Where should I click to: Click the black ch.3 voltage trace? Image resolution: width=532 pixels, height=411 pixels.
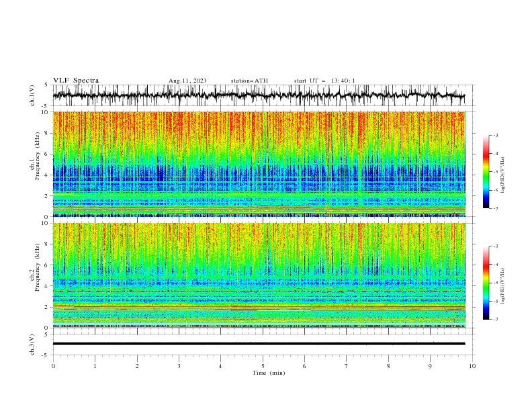pyautogui.click(x=259, y=344)
